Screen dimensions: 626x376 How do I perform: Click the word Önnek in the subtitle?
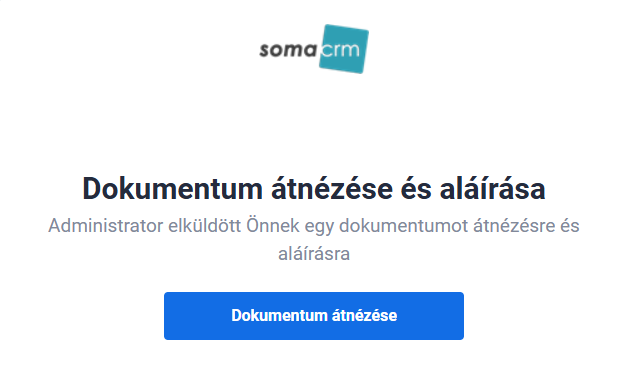coord(273,226)
